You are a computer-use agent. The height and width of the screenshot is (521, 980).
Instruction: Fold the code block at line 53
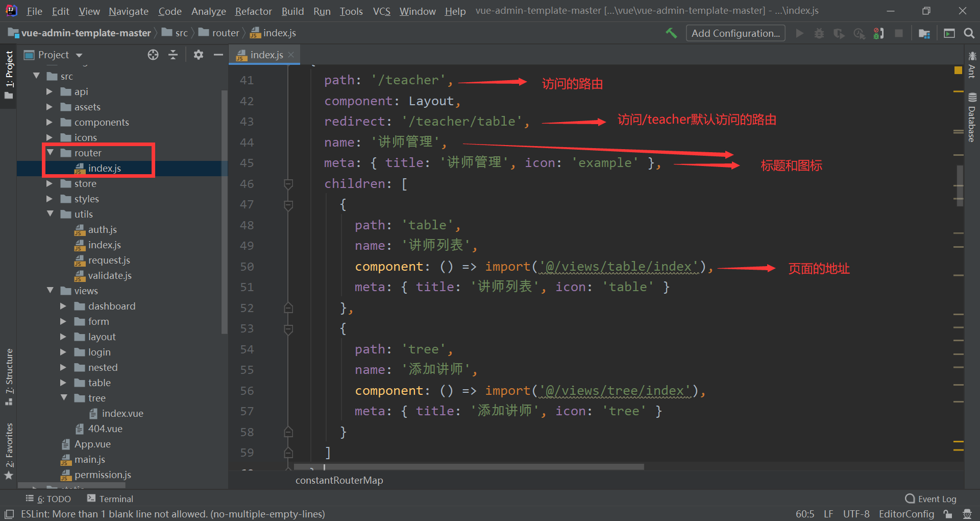point(288,329)
